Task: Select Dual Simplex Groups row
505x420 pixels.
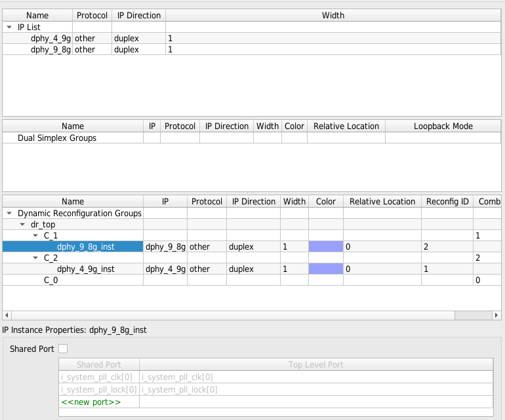Action: [57, 138]
